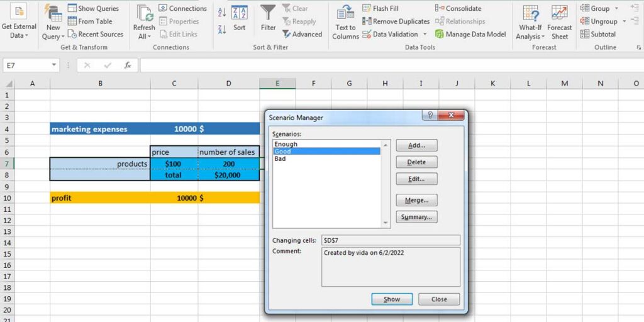The height and width of the screenshot is (322, 644).
Task: Click Consolidate command
Action: [458, 8]
